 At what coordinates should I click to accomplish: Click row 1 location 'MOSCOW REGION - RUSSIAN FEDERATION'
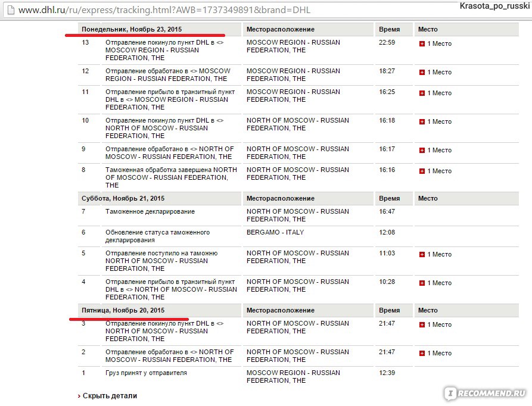[293, 376]
